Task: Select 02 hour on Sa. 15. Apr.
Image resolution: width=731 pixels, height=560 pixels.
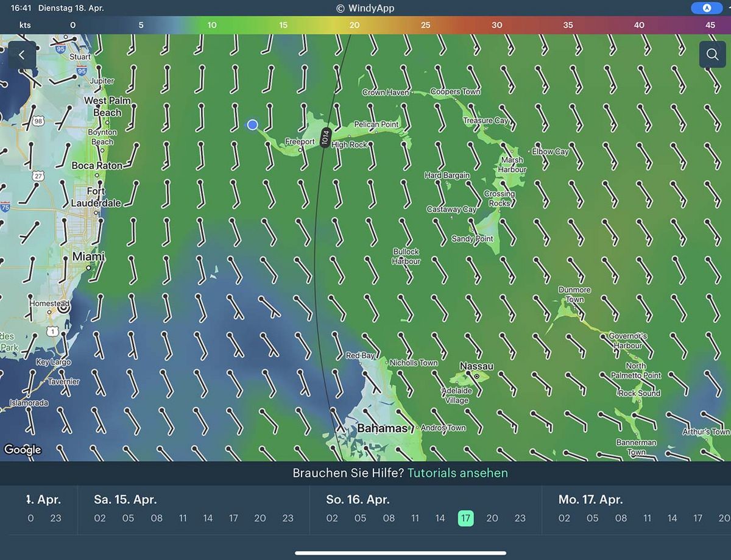Action: point(100,518)
